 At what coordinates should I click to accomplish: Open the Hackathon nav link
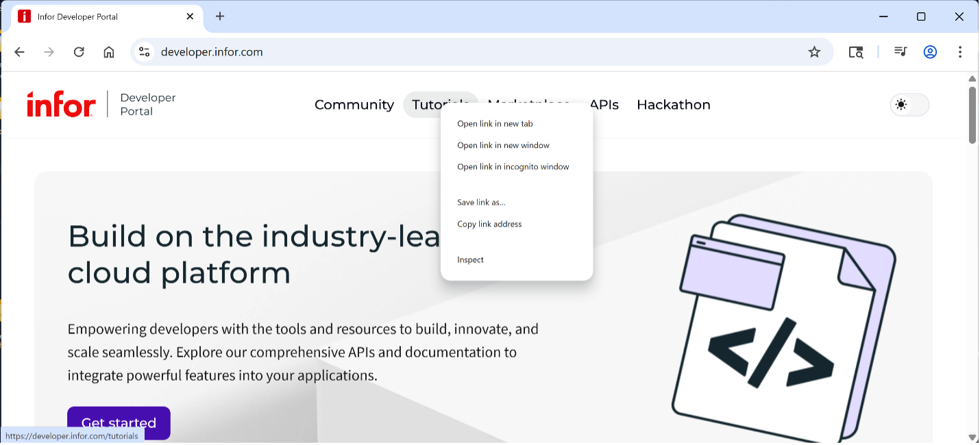(x=673, y=105)
